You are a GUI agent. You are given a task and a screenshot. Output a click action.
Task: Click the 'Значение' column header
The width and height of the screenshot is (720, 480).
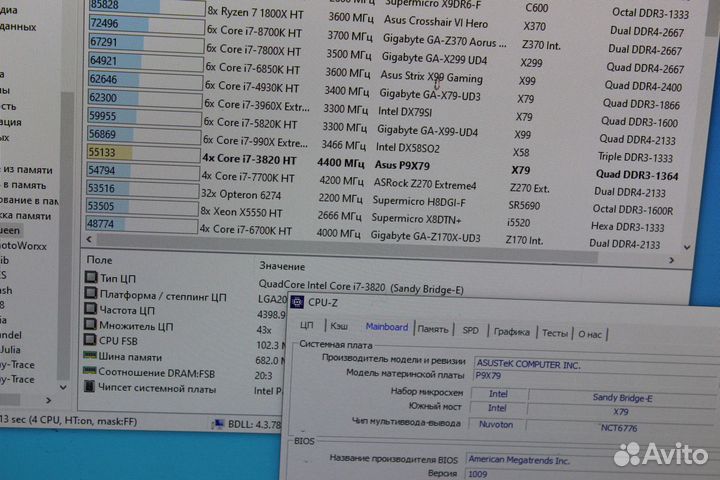coord(282,266)
